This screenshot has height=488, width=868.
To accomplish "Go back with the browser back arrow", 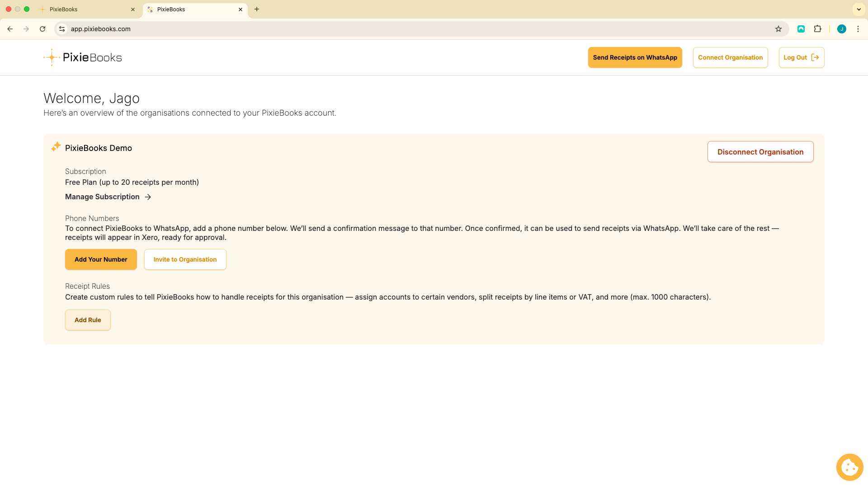I will pos(10,29).
